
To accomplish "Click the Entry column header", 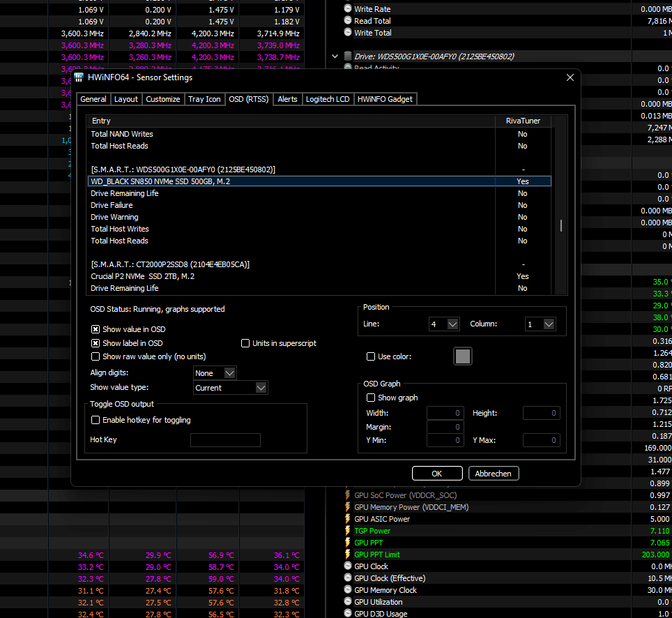I will pos(291,121).
